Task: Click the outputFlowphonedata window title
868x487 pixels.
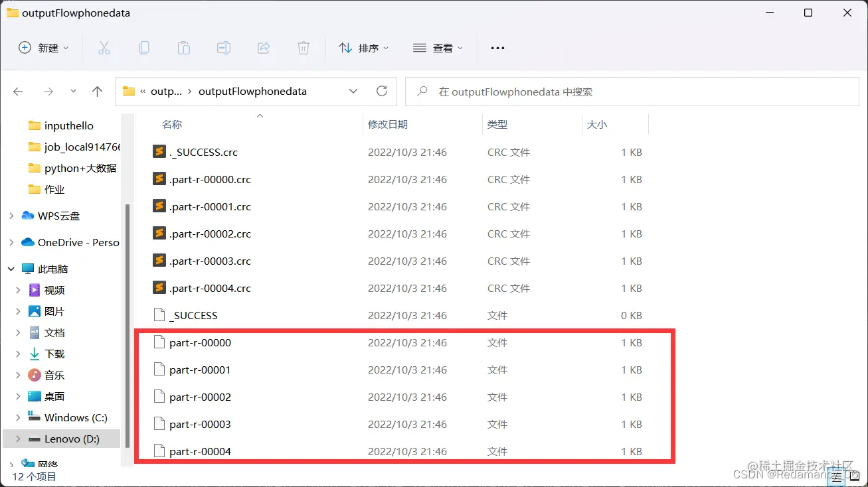Action: click(x=76, y=13)
